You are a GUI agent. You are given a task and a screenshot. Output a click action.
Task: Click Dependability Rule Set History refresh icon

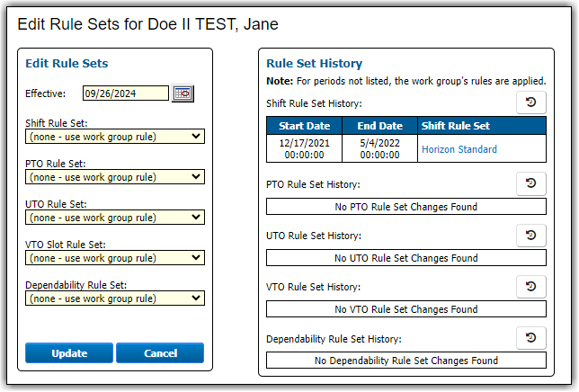click(x=530, y=337)
